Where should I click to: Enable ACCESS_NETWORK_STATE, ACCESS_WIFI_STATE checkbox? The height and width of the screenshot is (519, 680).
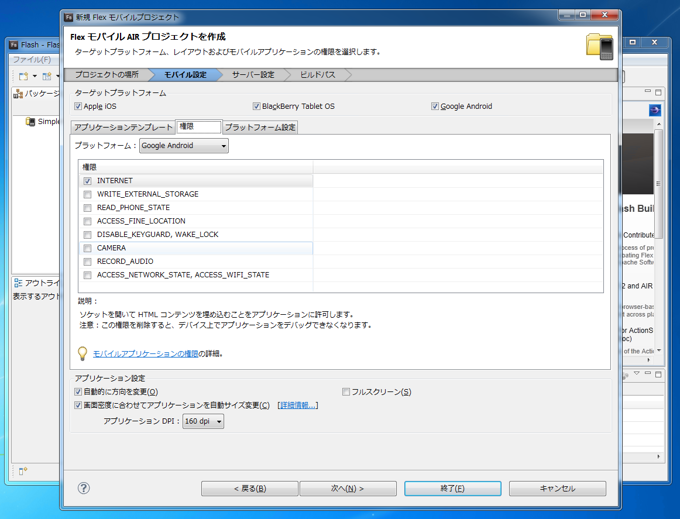(88, 275)
